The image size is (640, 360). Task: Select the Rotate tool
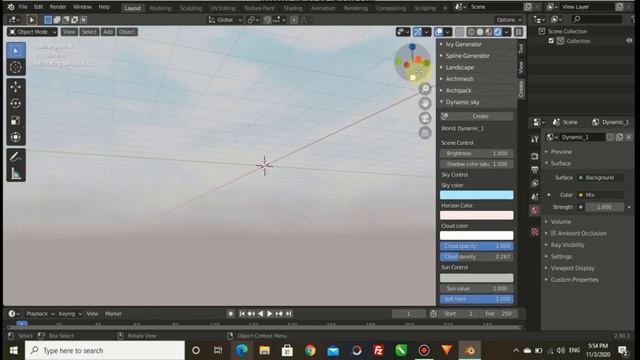(x=16, y=103)
